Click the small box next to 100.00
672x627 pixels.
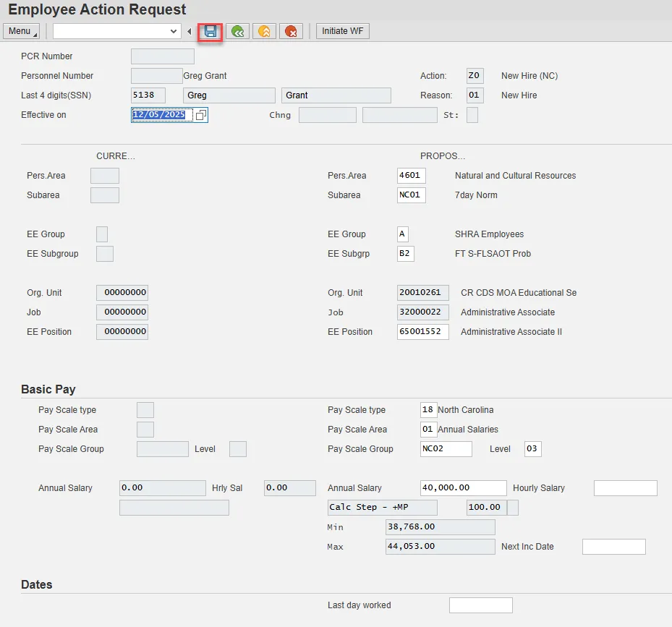click(x=513, y=508)
